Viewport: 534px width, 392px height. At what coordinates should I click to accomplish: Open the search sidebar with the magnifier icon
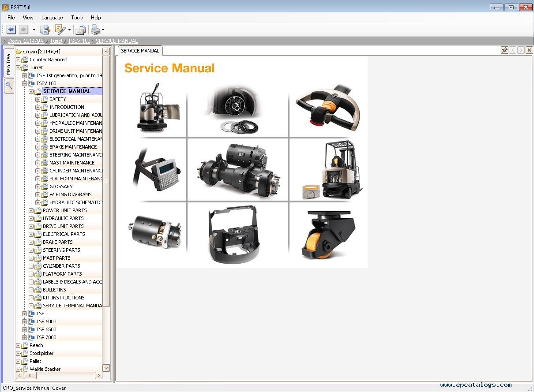click(8, 86)
